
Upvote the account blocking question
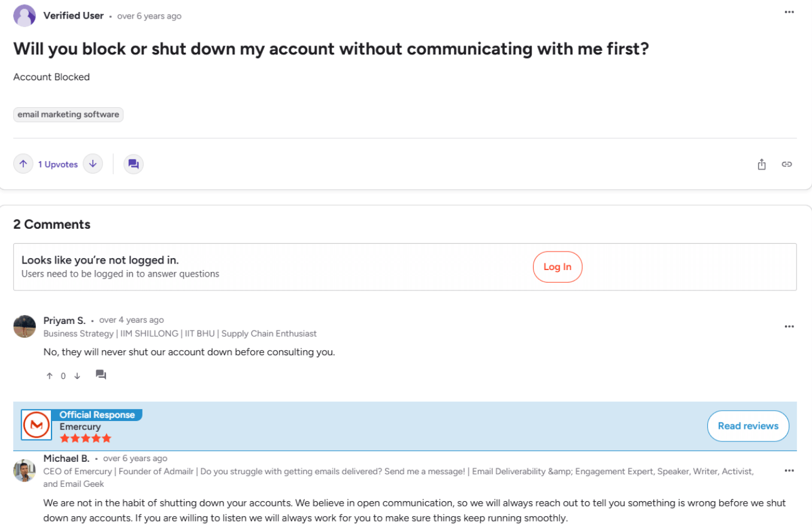(x=23, y=164)
